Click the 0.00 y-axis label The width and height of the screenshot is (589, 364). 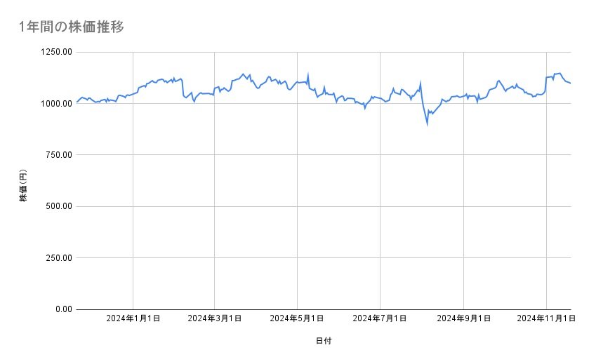(61, 309)
